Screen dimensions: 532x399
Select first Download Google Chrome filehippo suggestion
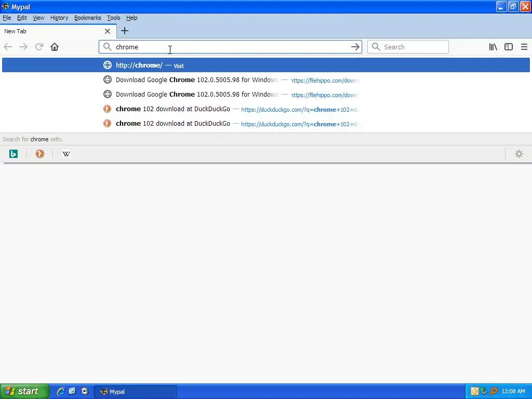[x=265, y=79]
